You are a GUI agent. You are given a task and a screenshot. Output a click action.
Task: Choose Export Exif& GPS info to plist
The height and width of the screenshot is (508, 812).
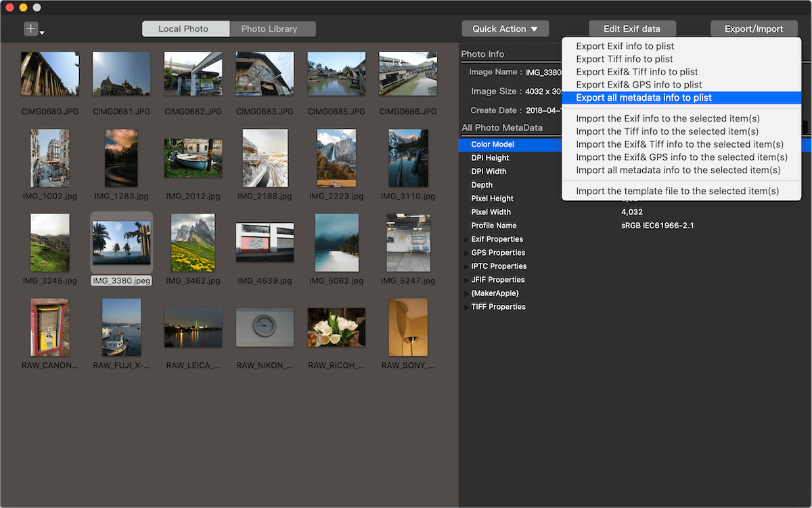[x=681, y=85]
